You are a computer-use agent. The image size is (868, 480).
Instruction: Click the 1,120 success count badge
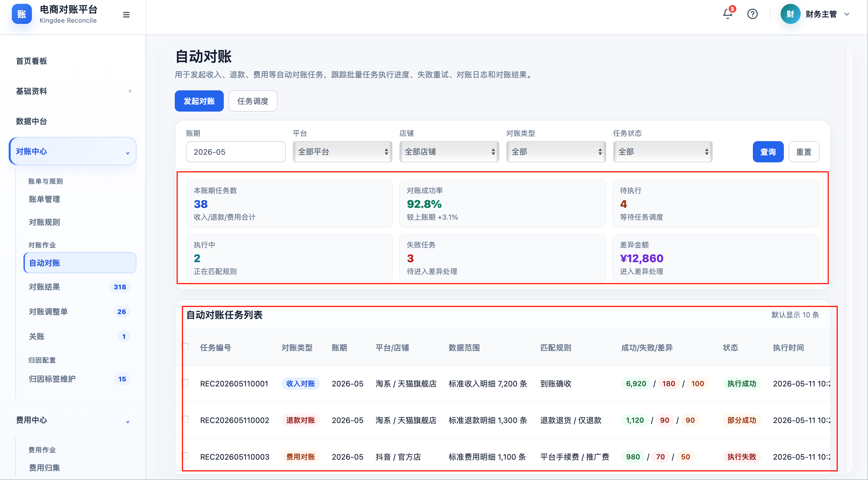point(635,420)
